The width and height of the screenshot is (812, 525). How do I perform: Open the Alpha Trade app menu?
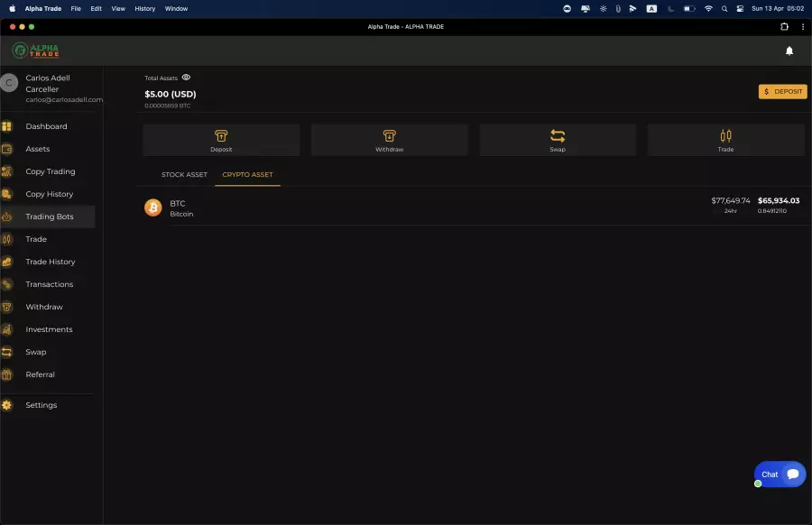pyautogui.click(x=43, y=9)
